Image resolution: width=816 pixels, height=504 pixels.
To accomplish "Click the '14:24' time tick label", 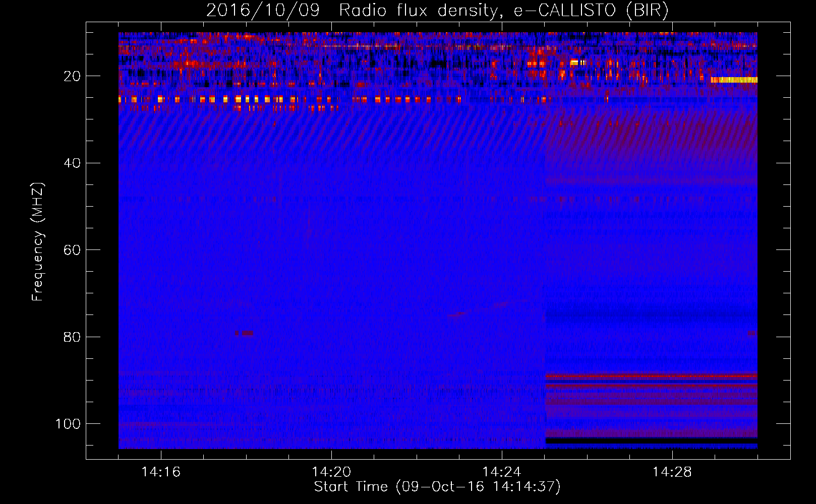I will (x=502, y=472).
